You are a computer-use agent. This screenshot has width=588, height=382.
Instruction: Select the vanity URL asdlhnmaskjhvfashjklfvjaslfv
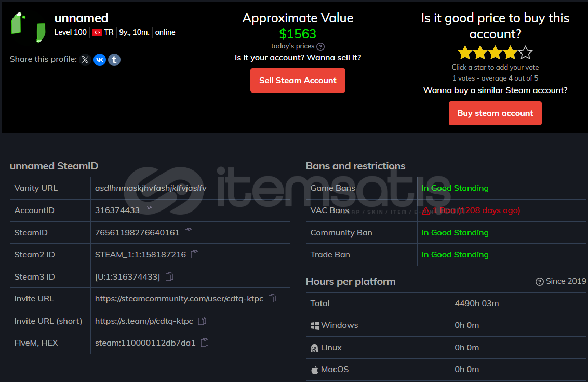pos(151,188)
